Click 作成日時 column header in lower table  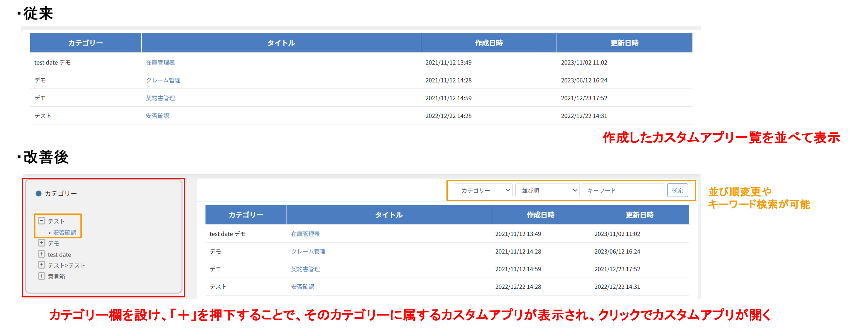(x=540, y=215)
